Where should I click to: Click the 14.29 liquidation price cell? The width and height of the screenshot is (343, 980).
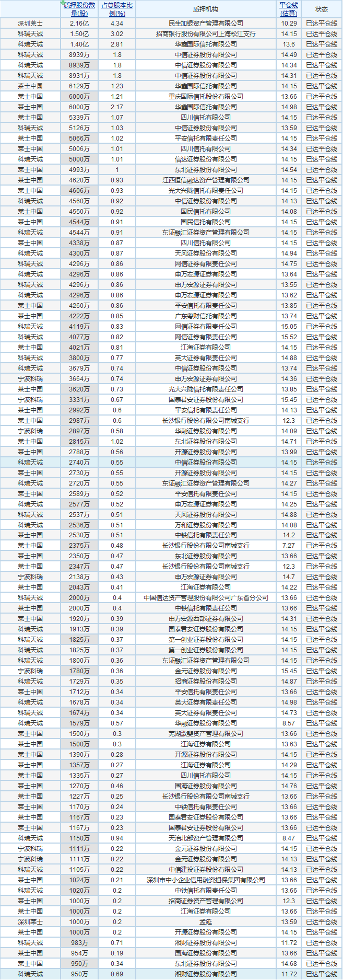[x=289, y=765]
